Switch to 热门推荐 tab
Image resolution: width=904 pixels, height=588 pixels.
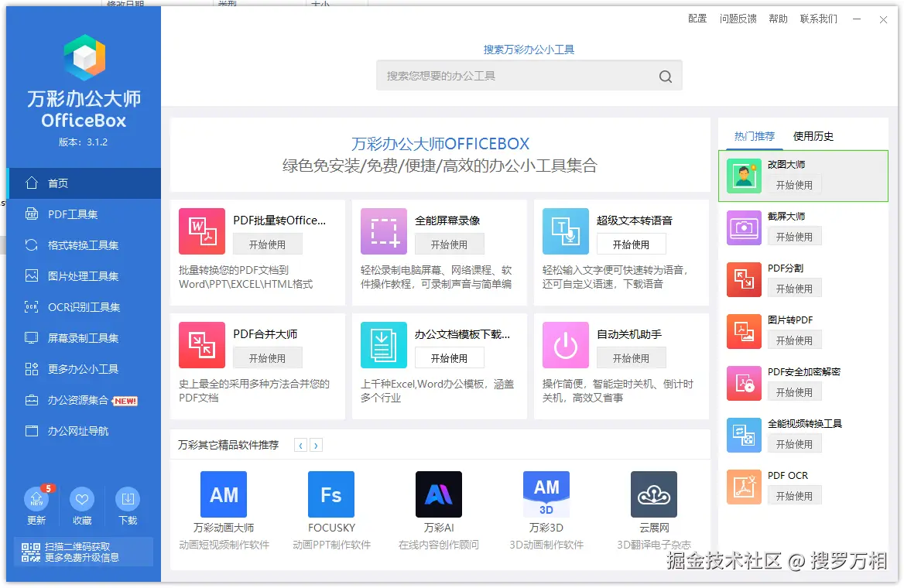(755, 136)
